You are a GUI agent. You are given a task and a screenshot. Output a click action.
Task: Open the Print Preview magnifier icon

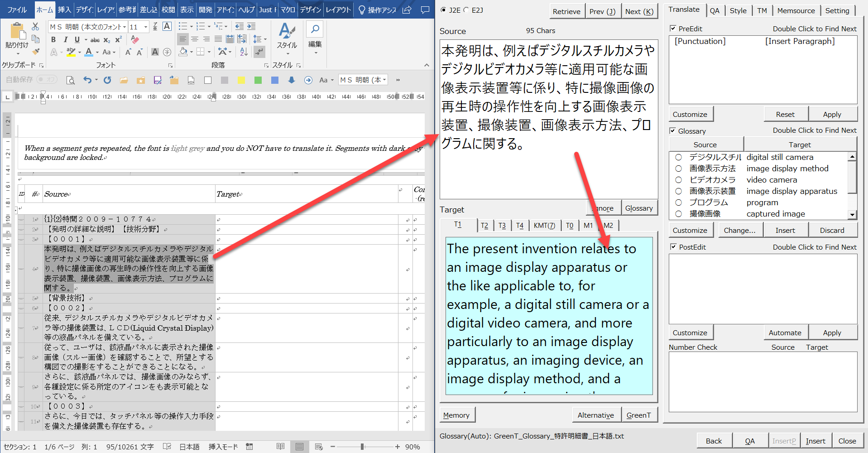coord(70,80)
